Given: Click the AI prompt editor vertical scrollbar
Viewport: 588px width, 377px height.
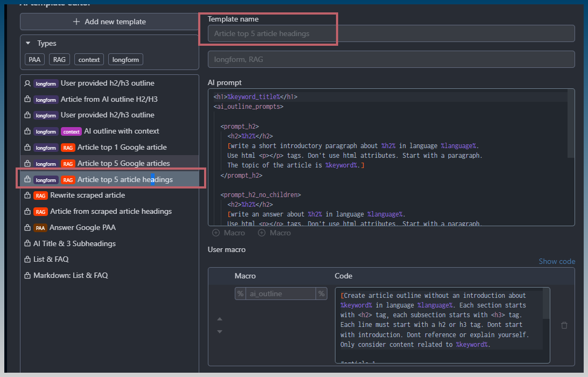Looking at the screenshot, I should (x=571, y=124).
